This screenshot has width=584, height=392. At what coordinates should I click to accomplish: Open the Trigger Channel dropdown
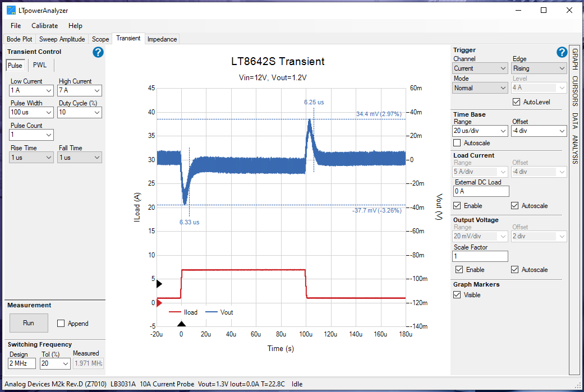click(x=480, y=68)
